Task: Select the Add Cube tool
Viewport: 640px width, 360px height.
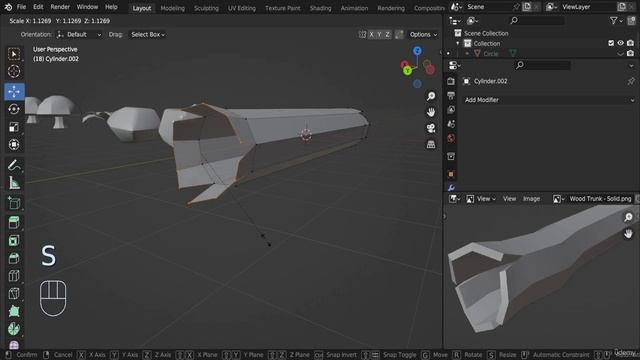Action: [x=14, y=203]
